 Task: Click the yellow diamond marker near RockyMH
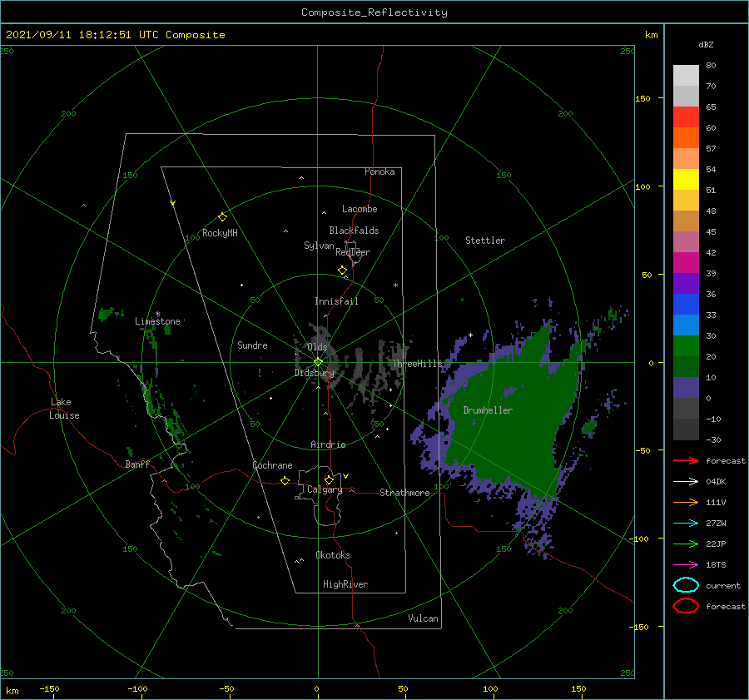(222, 217)
